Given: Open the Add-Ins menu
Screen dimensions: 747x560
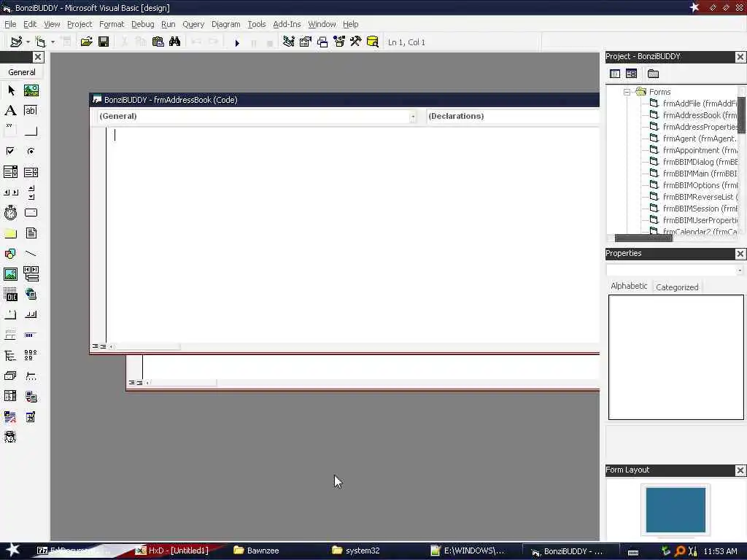Looking at the screenshot, I should (x=287, y=24).
